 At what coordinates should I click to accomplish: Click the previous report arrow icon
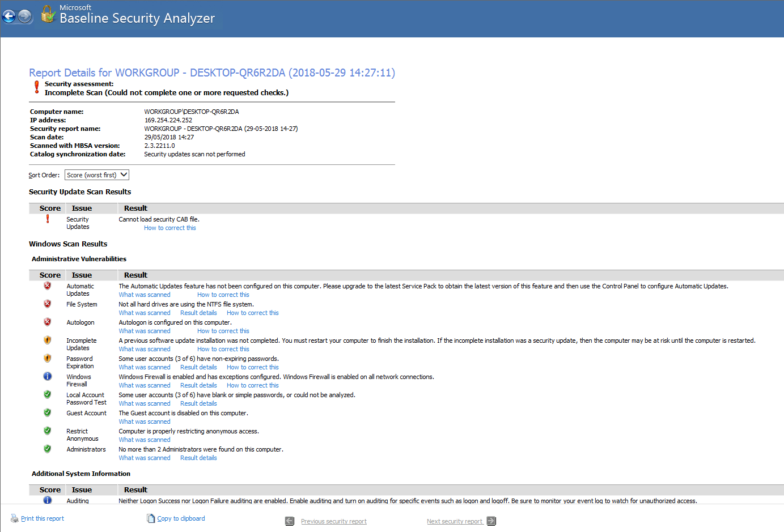click(x=290, y=521)
